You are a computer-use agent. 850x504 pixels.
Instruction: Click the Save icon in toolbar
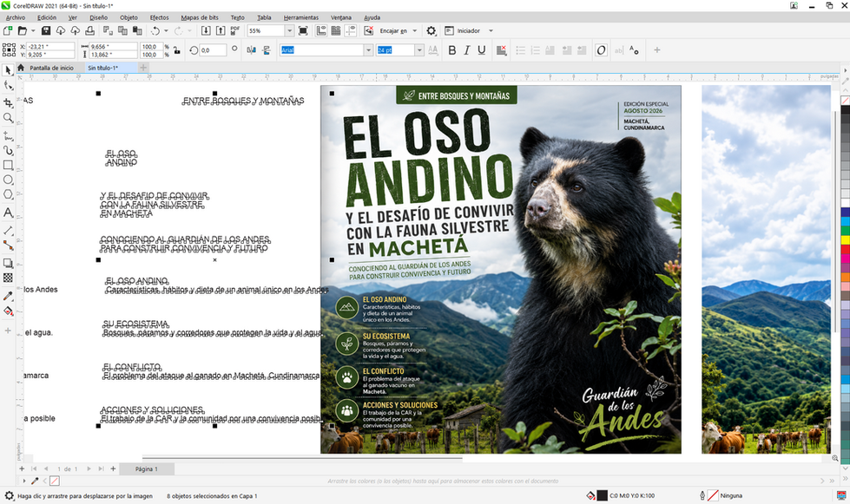[x=46, y=31]
